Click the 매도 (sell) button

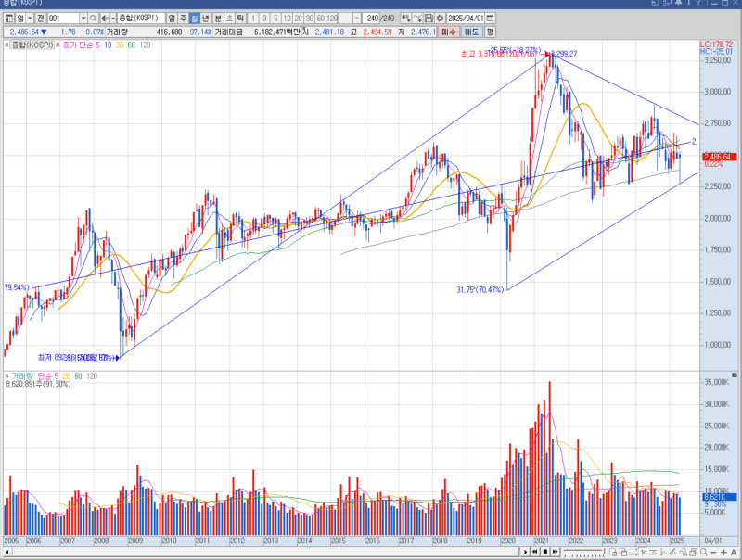click(471, 32)
